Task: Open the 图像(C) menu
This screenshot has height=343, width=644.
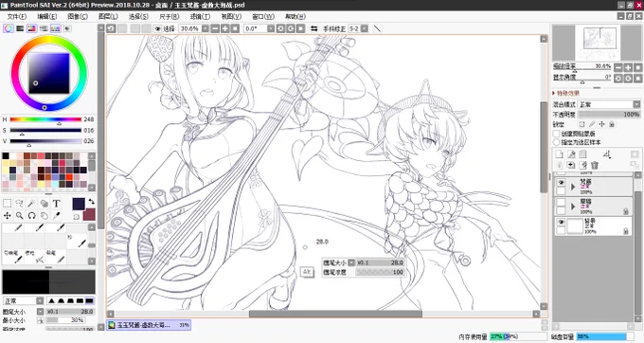Action: point(78,16)
